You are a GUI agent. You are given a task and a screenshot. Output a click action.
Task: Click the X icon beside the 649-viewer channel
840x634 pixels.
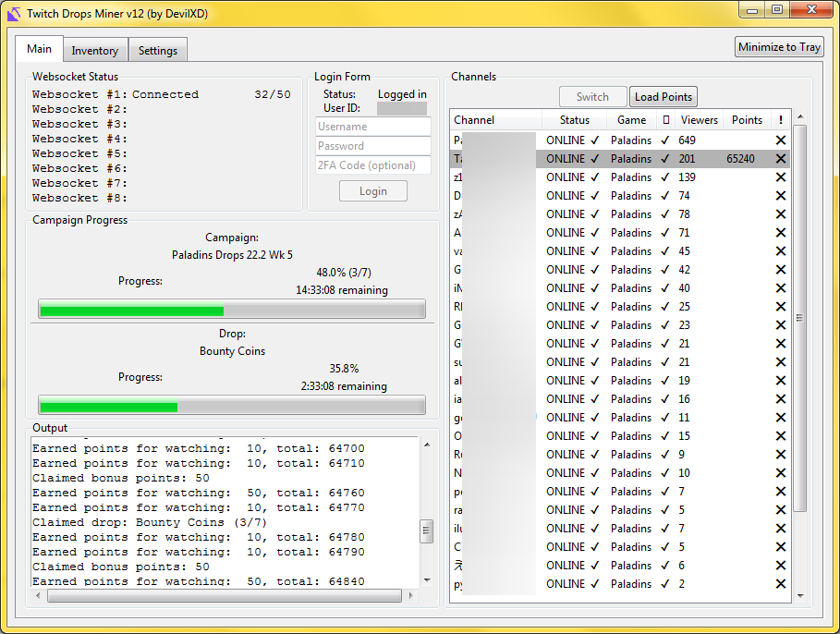781,140
